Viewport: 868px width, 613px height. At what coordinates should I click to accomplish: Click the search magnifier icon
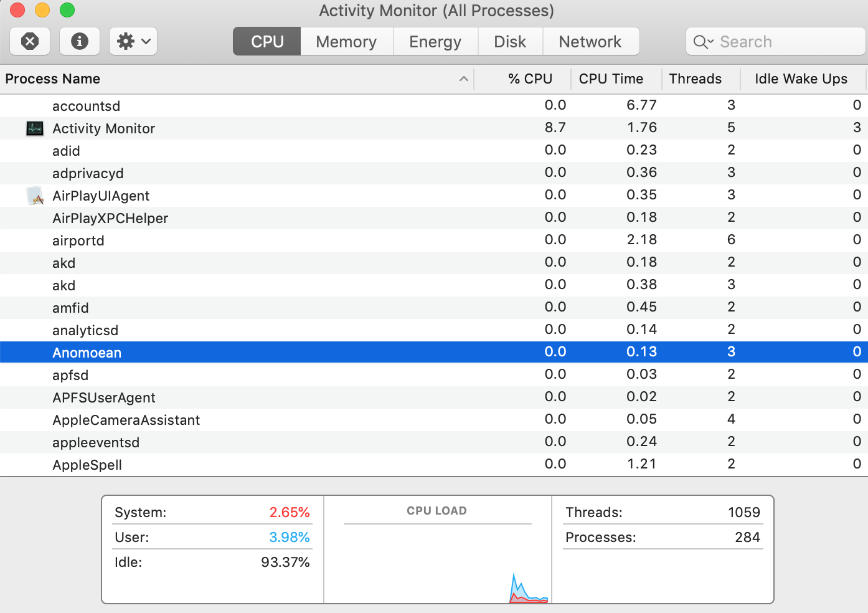click(x=704, y=42)
